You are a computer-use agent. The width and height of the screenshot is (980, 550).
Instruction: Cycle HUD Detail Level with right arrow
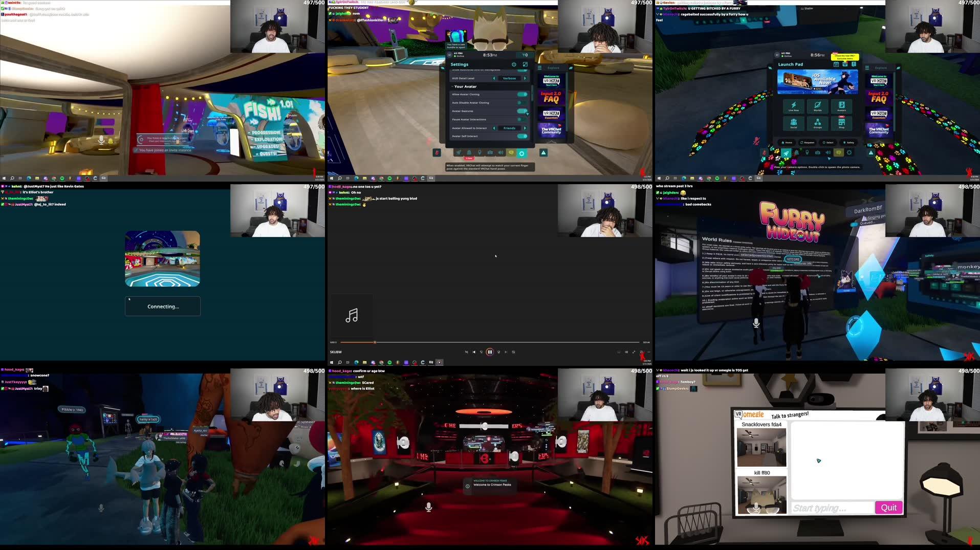[525, 78]
